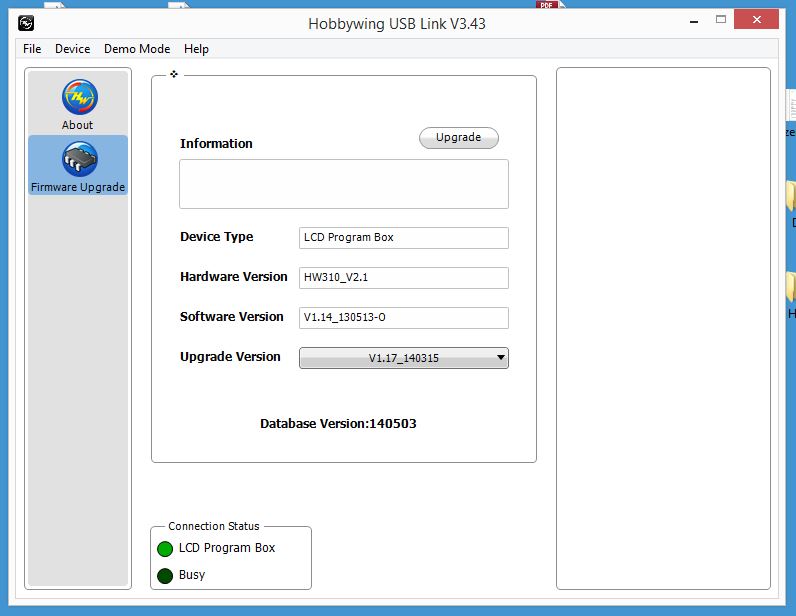Click the Upgrade button
Image resolution: width=796 pixels, height=616 pixels.
pos(458,138)
